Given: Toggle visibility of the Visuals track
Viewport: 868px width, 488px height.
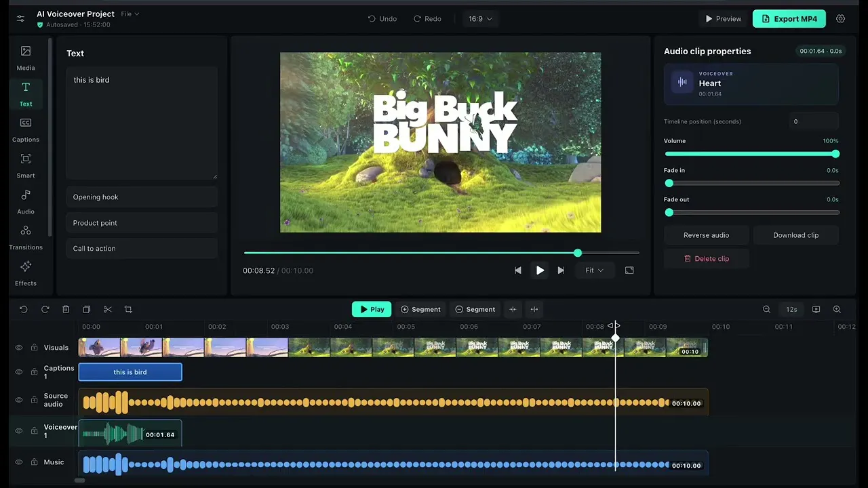Looking at the screenshot, I should 19,348.
